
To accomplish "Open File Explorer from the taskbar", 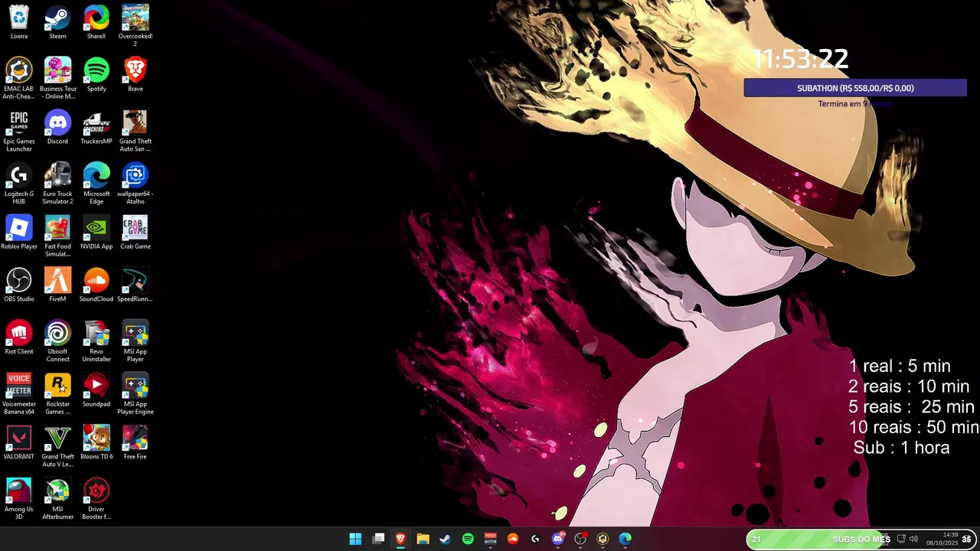I will [423, 539].
